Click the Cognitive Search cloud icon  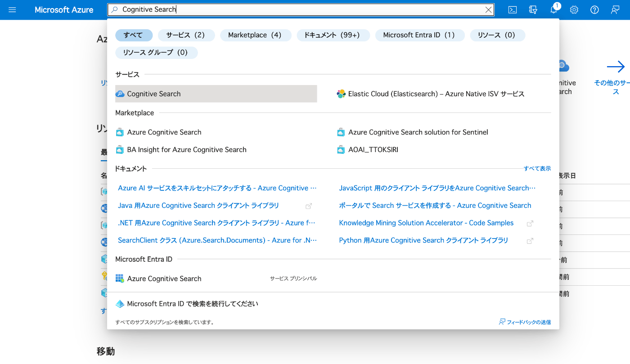pos(120,94)
